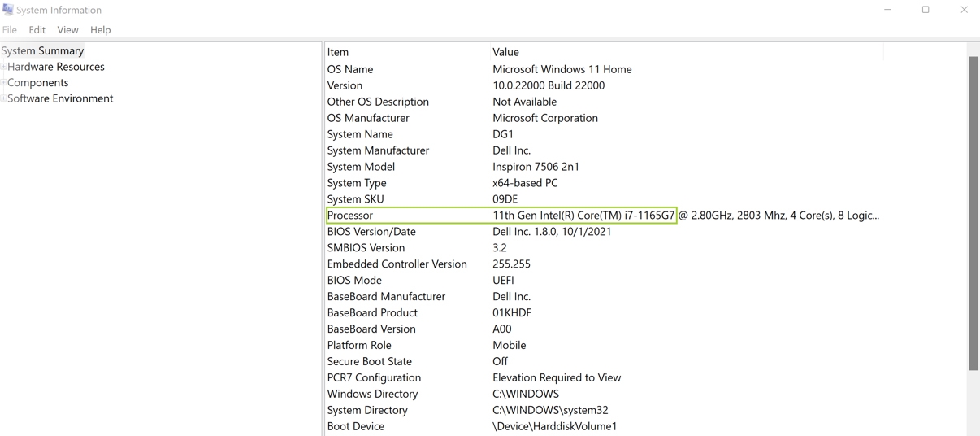The width and height of the screenshot is (980, 436).
Task: Click the value 01KHDF
Action: point(512,313)
